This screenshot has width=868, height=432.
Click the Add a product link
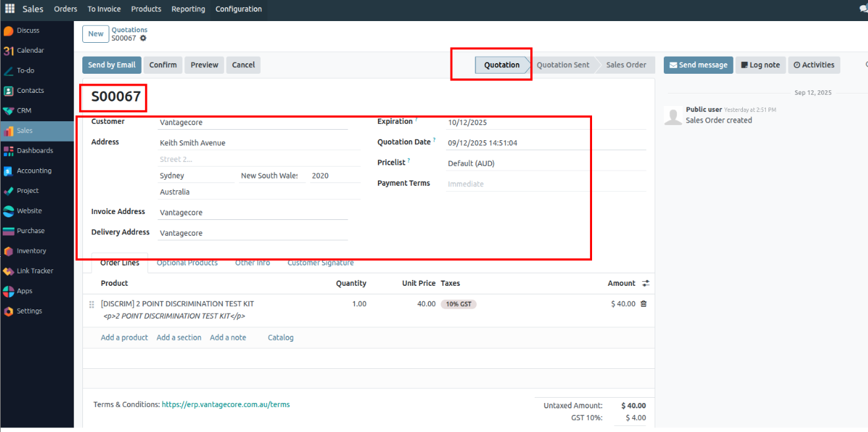point(124,338)
